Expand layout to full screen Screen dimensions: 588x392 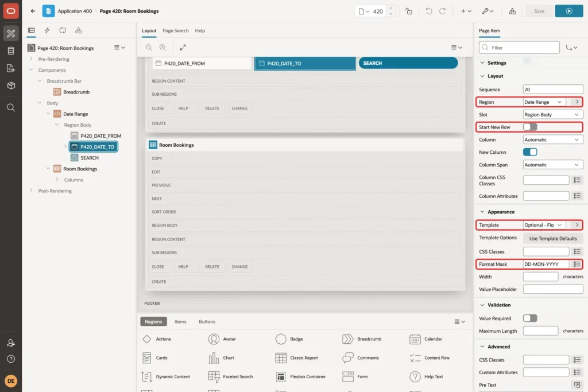183,47
